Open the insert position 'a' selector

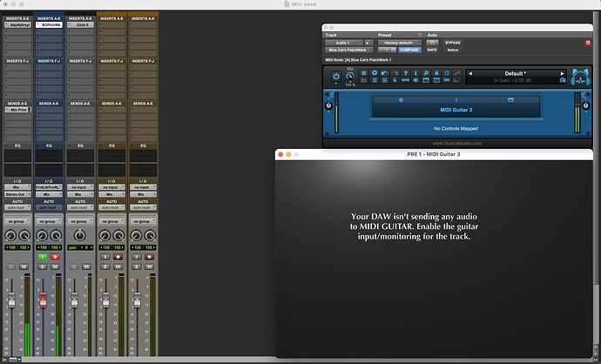(368, 43)
